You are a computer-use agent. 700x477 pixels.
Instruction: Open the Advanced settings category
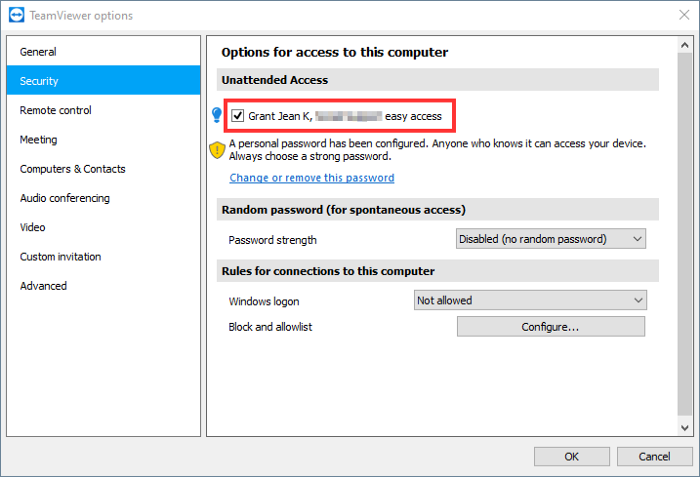[104, 285]
